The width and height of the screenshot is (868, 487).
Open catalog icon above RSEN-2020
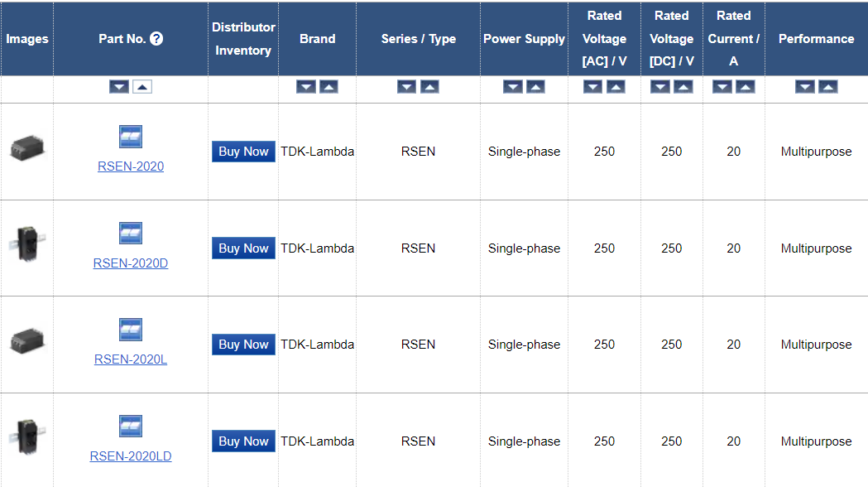(131, 137)
